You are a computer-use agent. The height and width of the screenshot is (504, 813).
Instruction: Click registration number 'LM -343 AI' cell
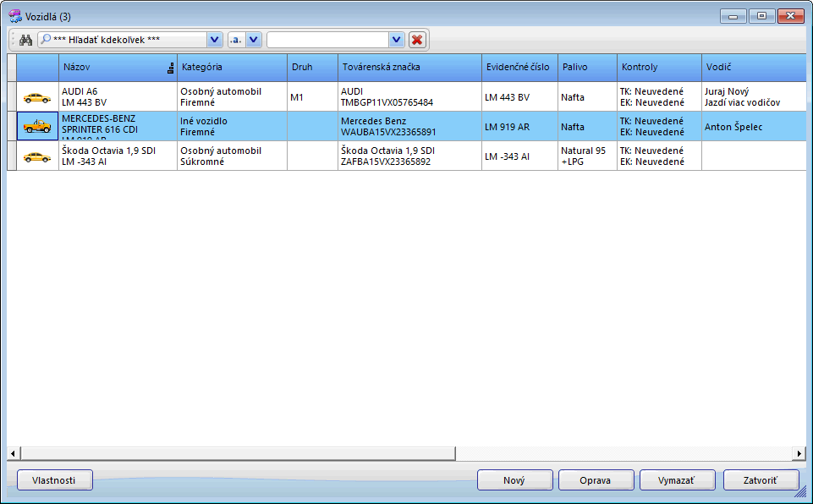pos(520,156)
